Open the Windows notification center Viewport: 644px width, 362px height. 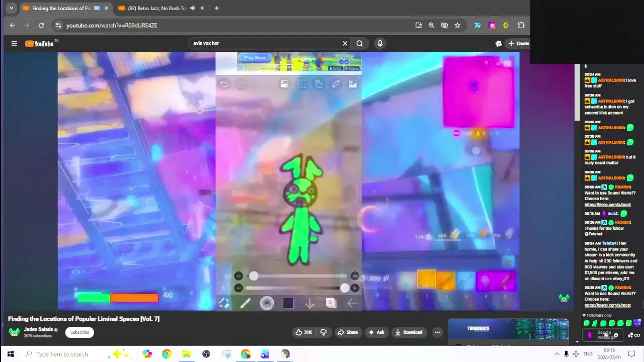(x=632, y=354)
